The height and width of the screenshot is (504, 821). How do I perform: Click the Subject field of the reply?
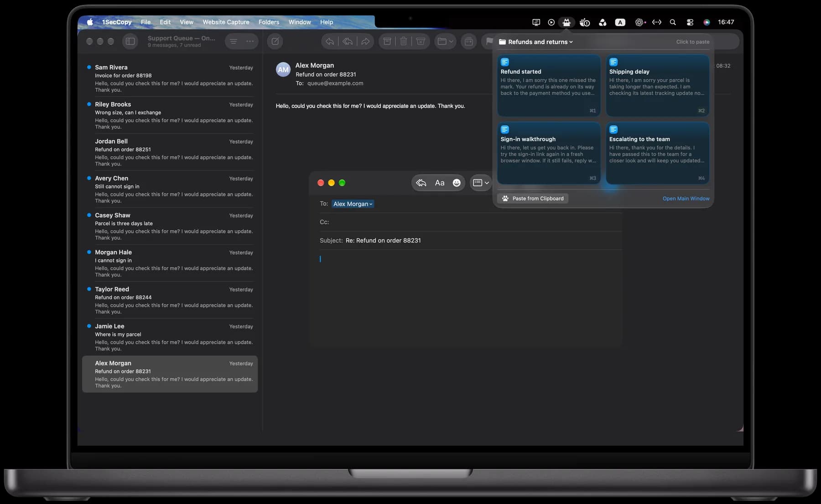click(x=471, y=241)
